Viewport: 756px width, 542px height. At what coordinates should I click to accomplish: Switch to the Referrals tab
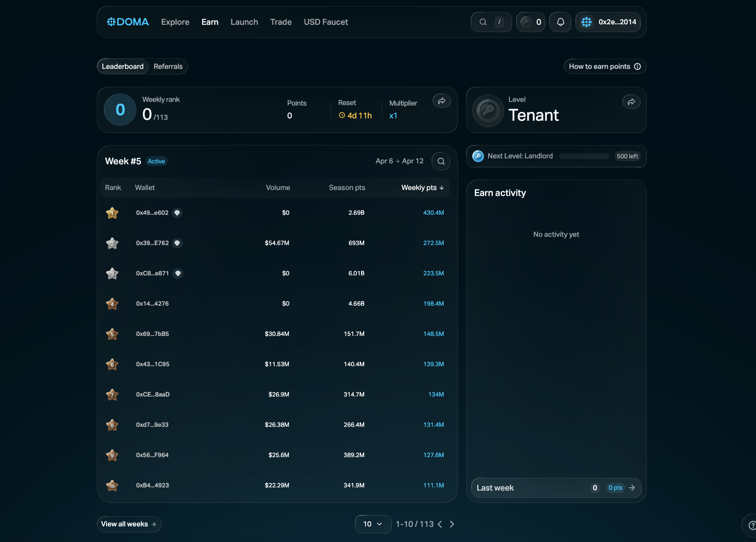(168, 67)
